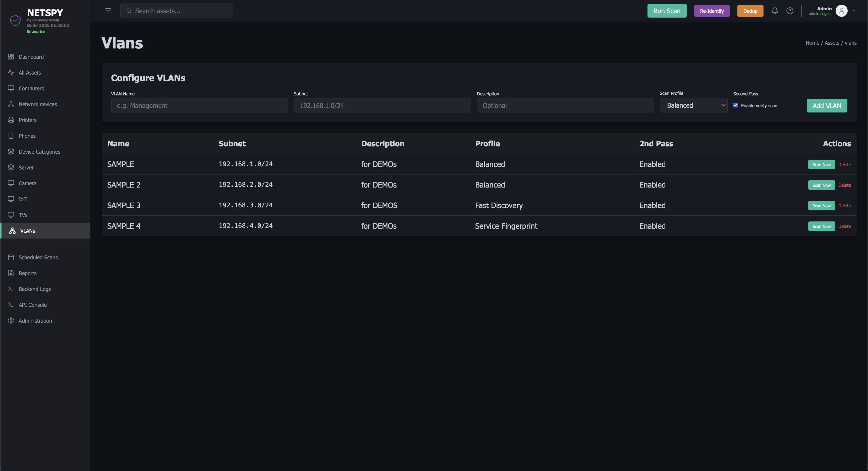Click the Dashboard grid icon
Screen dimensions: 868x471
click(11, 56)
